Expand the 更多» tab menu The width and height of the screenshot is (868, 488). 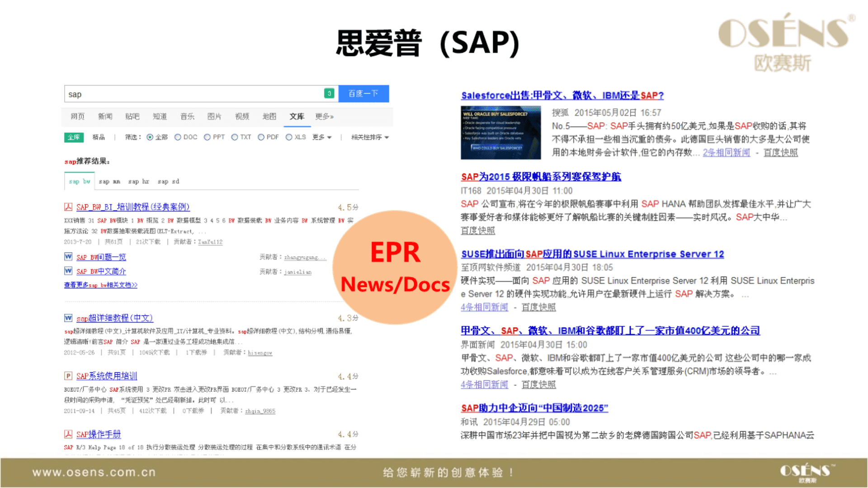pos(325,117)
